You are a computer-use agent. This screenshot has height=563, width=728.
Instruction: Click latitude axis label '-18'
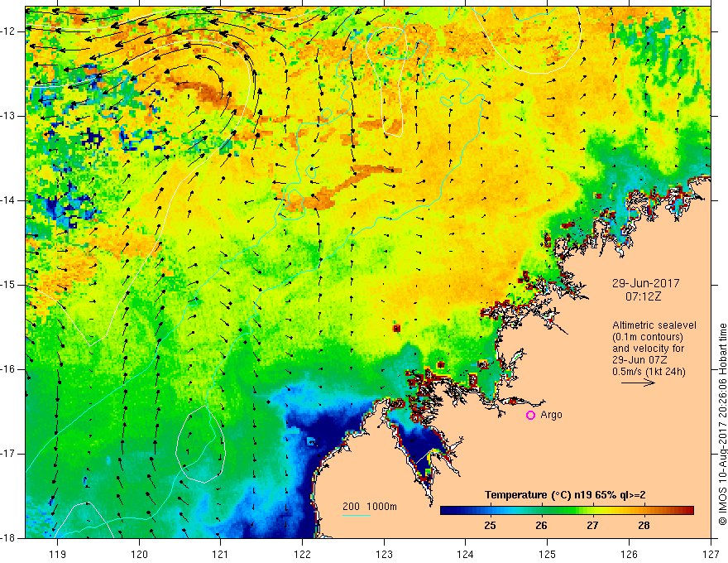(9, 538)
